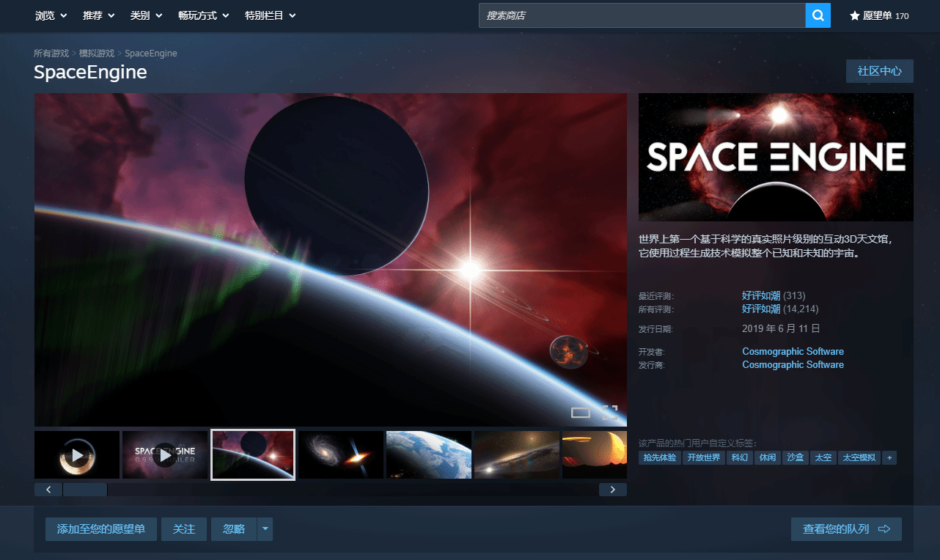Click 添加至您的愿望单 button
The width and height of the screenshot is (940, 560).
click(101, 529)
